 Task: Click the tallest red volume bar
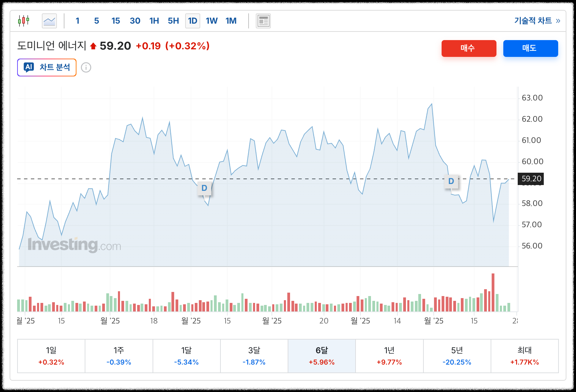[493, 292]
